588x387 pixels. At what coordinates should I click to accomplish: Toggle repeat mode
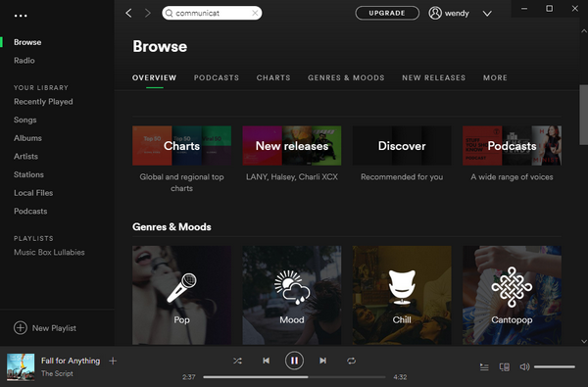pos(352,361)
